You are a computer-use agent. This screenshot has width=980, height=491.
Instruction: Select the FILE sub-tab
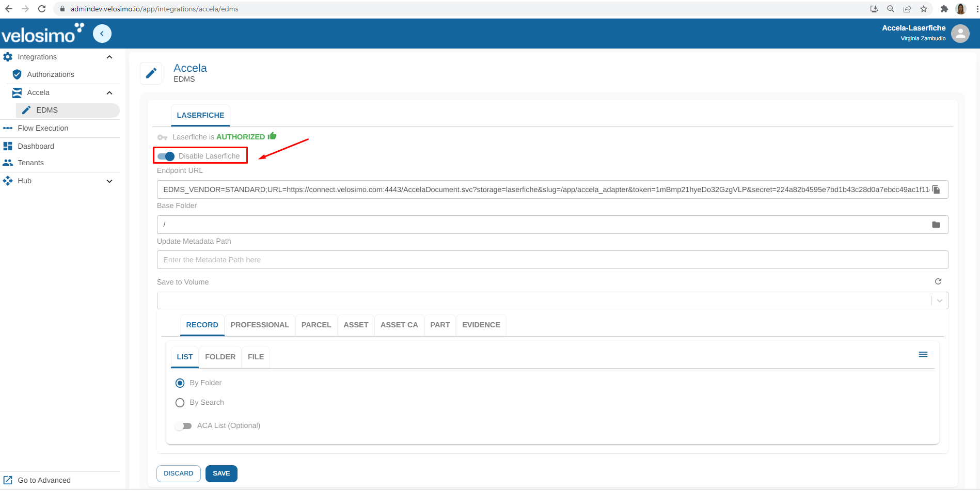coord(256,357)
